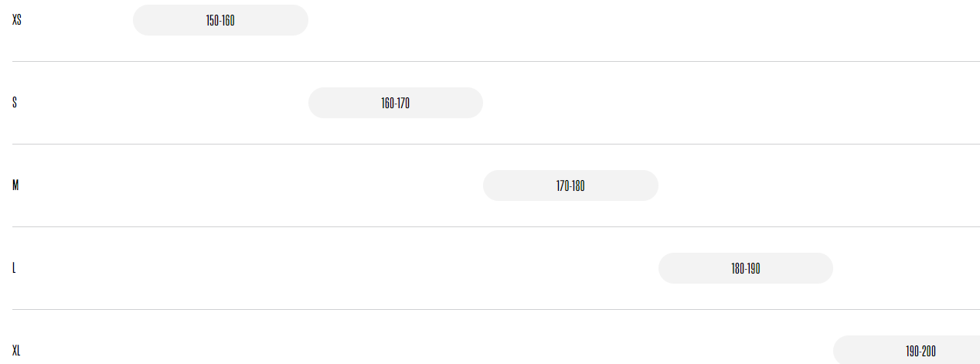This screenshot has height=364, width=980.
Task: Click the divider line below the XS row
Action: click(x=496, y=61)
